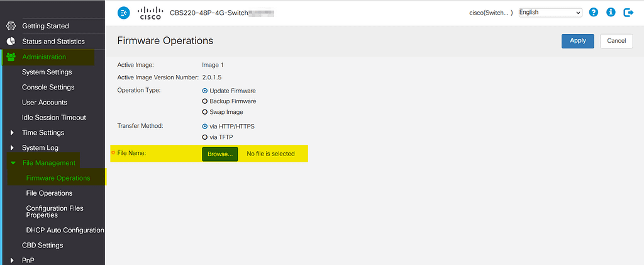Click the Status and Statistics icon
The image size is (644, 265).
tap(11, 42)
